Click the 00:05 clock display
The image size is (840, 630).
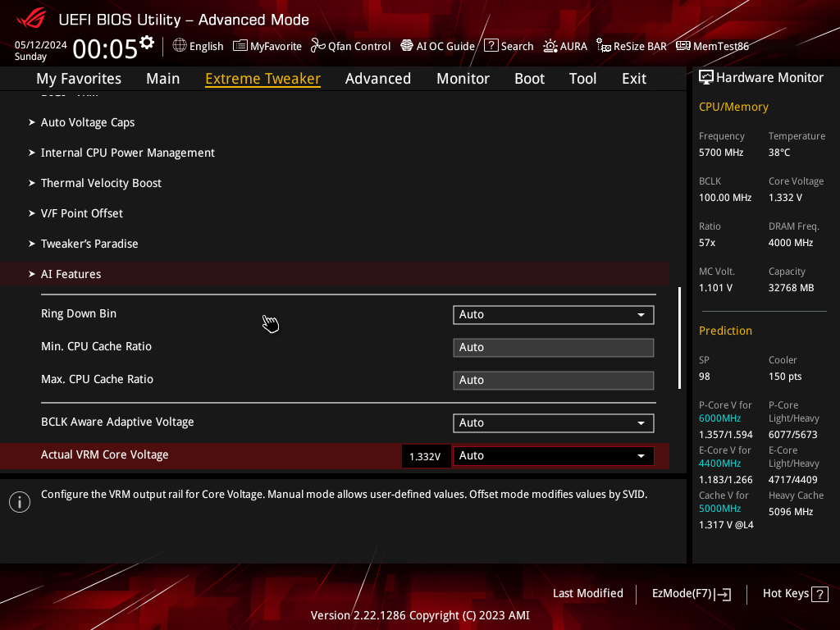(105, 49)
